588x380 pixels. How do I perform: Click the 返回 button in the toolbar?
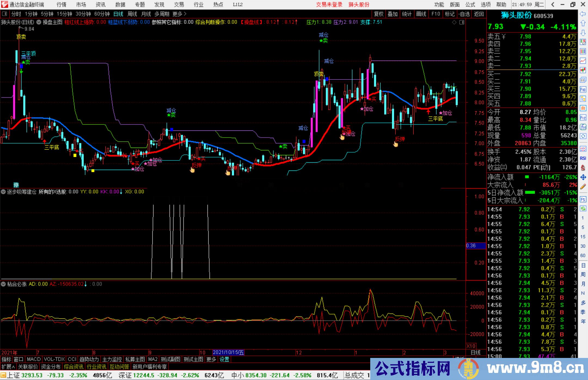coord(479,14)
